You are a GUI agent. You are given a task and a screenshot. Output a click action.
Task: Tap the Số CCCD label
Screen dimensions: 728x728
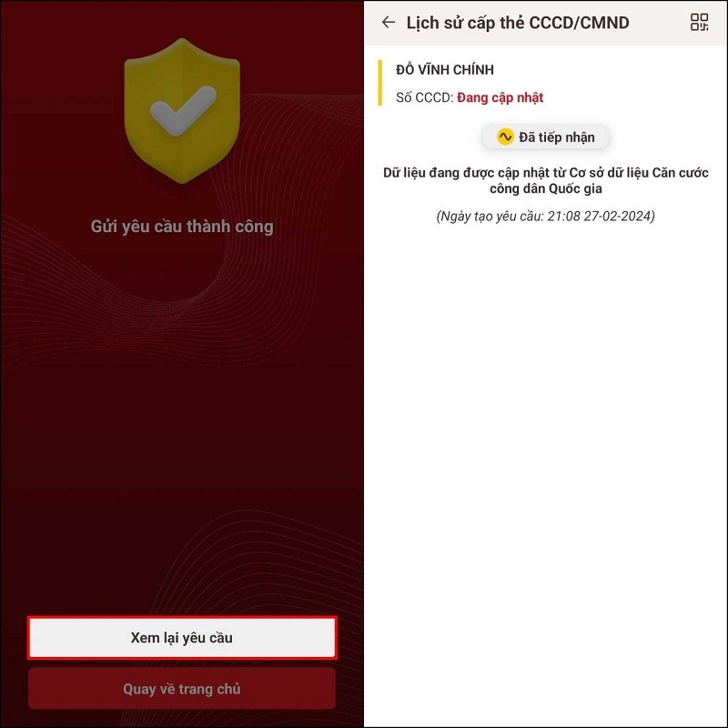click(424, 97)
